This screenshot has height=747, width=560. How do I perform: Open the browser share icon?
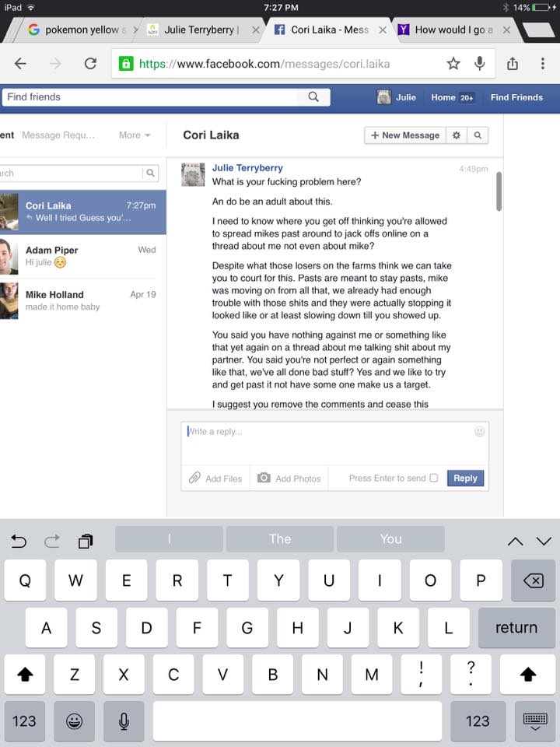[513, 63]
